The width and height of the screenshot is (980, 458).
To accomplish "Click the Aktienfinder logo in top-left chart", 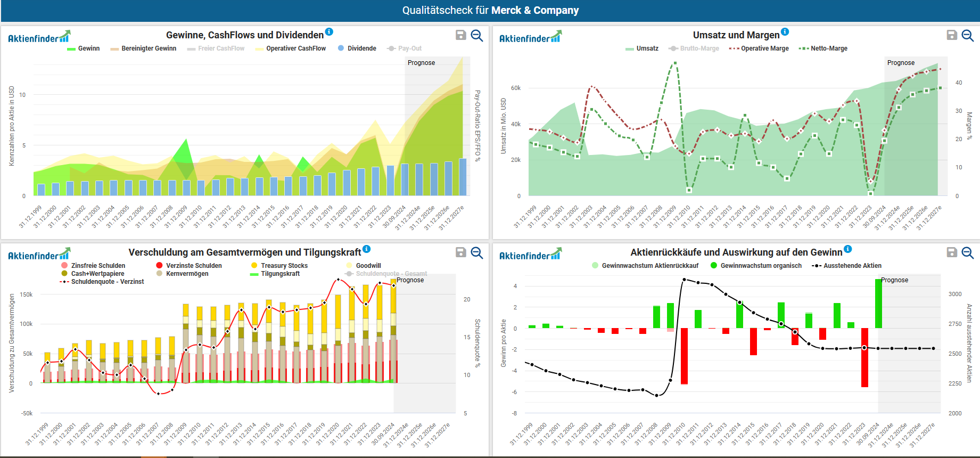I will [39, 37].
